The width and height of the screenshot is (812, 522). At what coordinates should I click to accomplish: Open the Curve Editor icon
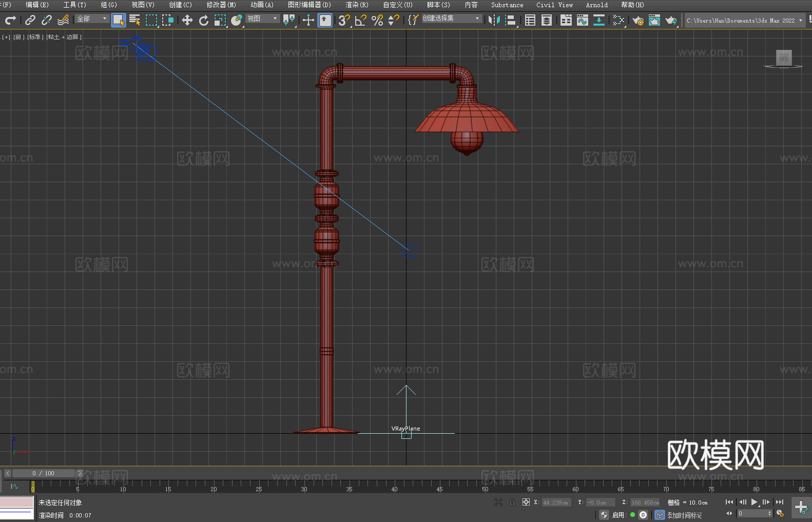coord(582,20)
